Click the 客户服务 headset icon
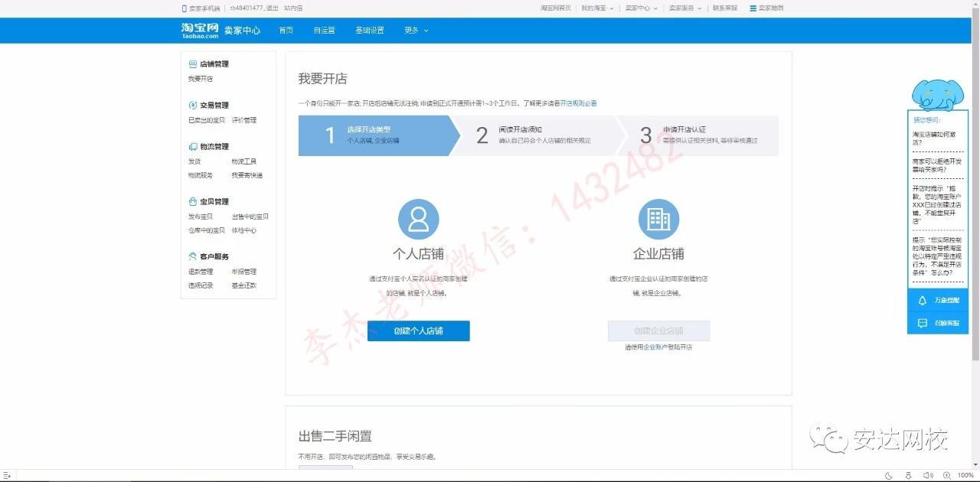Image resolution: width=980 pixels, height=482 pixels. click(193, 256)
